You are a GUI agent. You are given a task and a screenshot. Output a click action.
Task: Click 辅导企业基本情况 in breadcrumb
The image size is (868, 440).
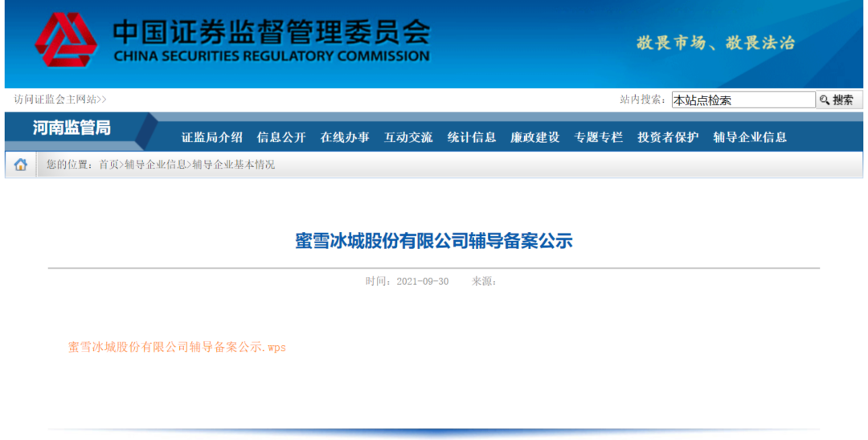pyautogui.click(x=233, y=165)
